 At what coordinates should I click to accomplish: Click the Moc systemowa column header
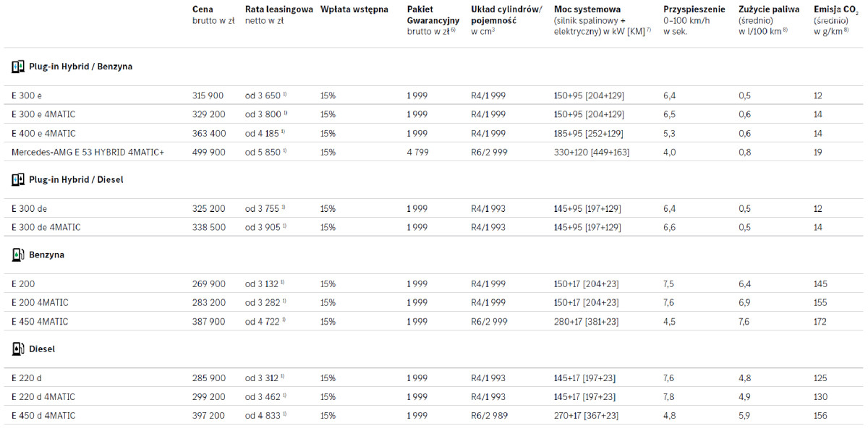click(x=587, y=9)
